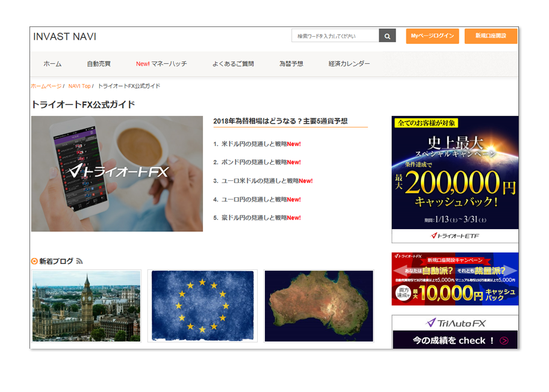Viewport: 549px width, 392px height.
Task: Click the TriAuto FX 今の成績を check banner
Action: click(x=455, y=332)
